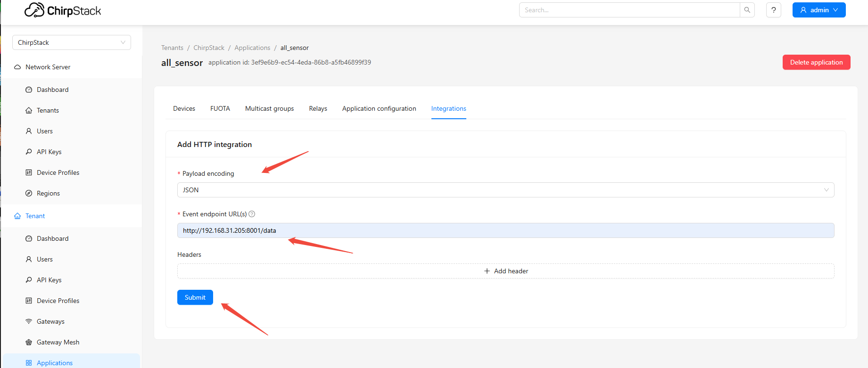The image size is (868, 368).
Task: Click the Network Server cloud icon
Action: click(17, 67)
